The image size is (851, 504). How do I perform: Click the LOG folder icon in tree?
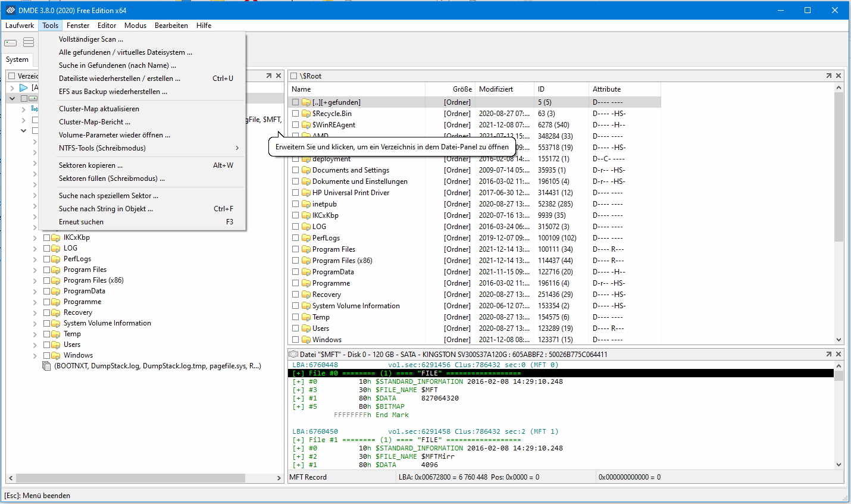(56, 248)
